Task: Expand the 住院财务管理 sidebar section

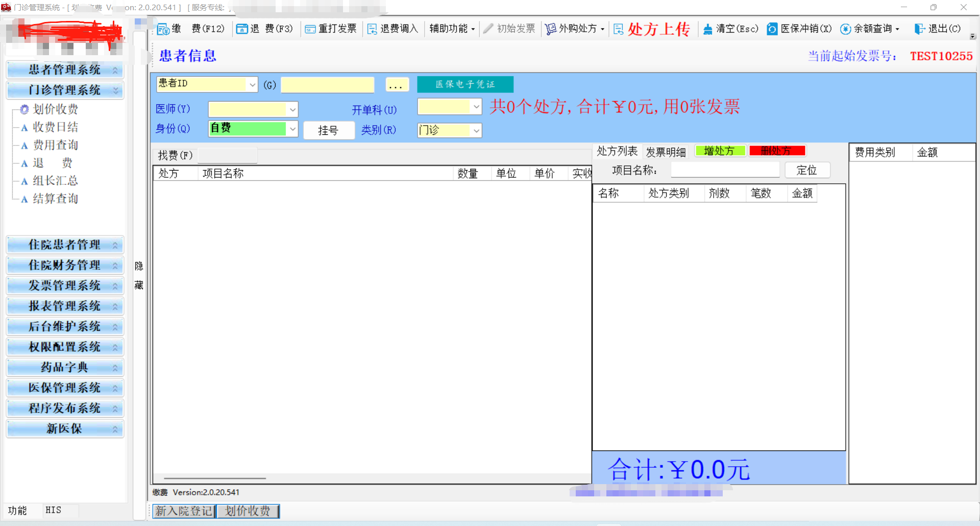Action: click(65, 266)
